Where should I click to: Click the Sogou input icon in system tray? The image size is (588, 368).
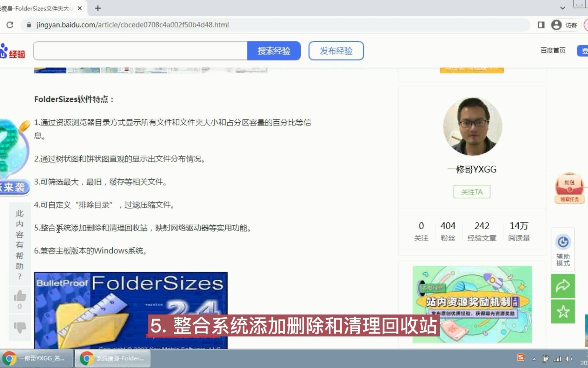[522, 358]
